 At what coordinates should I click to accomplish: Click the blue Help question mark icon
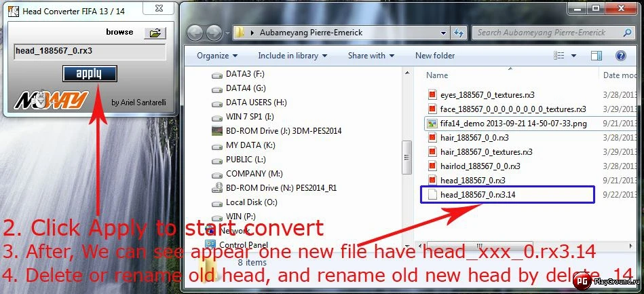pos(621,56)
